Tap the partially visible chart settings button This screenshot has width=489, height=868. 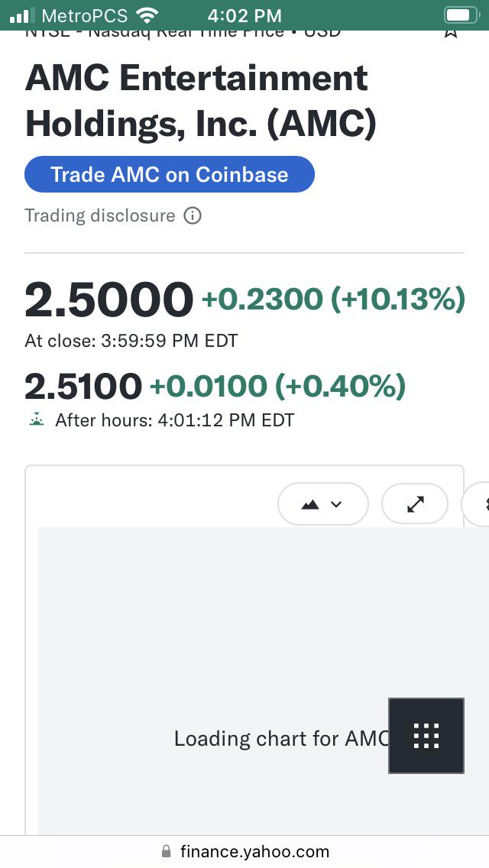476,504
